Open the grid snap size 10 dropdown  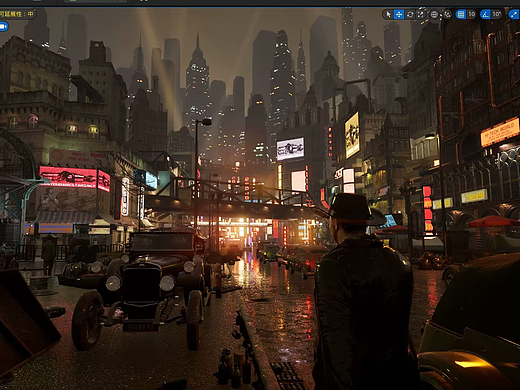pyautogui.click(x=471, y=14)
